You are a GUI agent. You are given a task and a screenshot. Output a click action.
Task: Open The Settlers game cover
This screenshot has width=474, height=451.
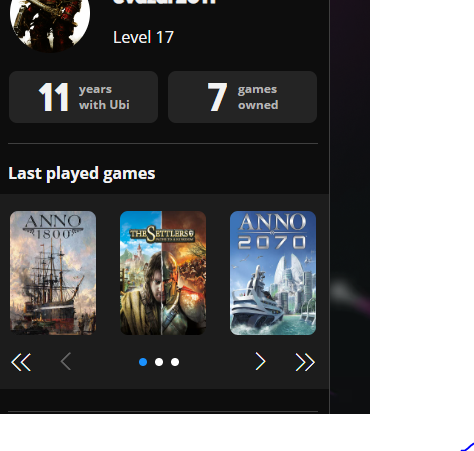pos(163,273)
